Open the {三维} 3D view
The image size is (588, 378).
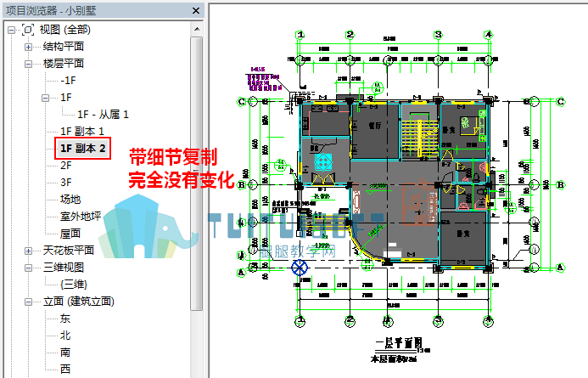click(x=74, y=285)
